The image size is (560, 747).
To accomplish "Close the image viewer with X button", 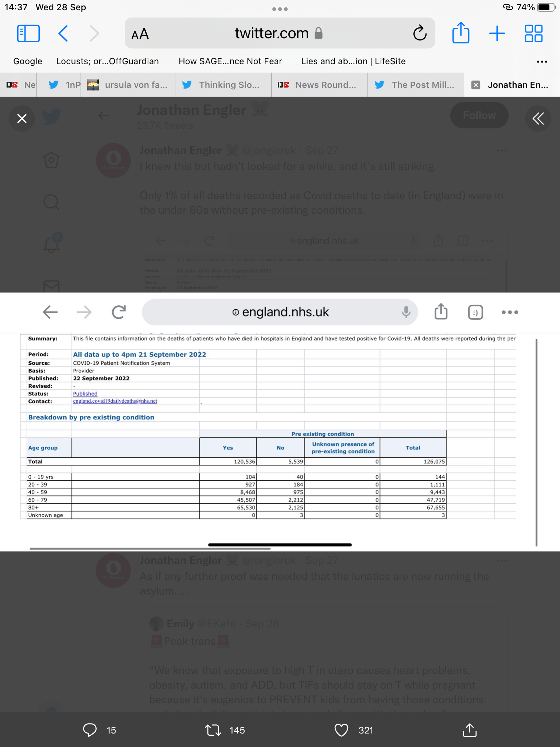I will [22, 119].
